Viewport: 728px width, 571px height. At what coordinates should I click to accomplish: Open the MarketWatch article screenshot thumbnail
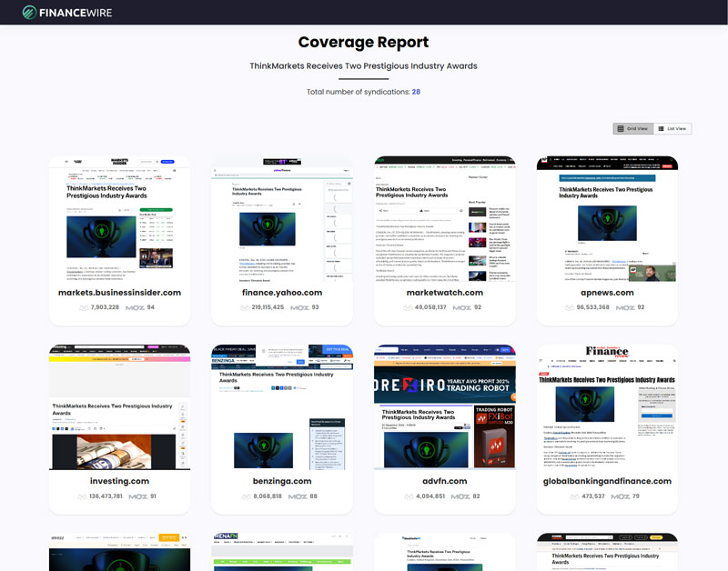(x=445, y=219)
